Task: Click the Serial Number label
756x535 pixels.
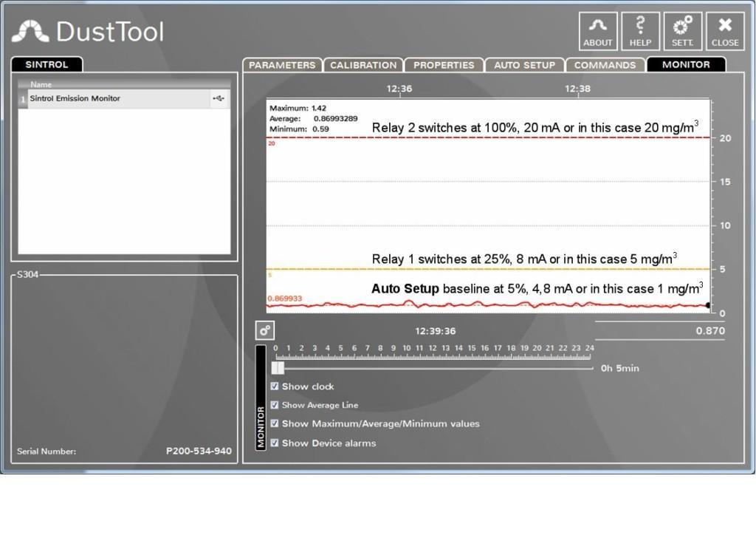Action: tap(47, 451)
